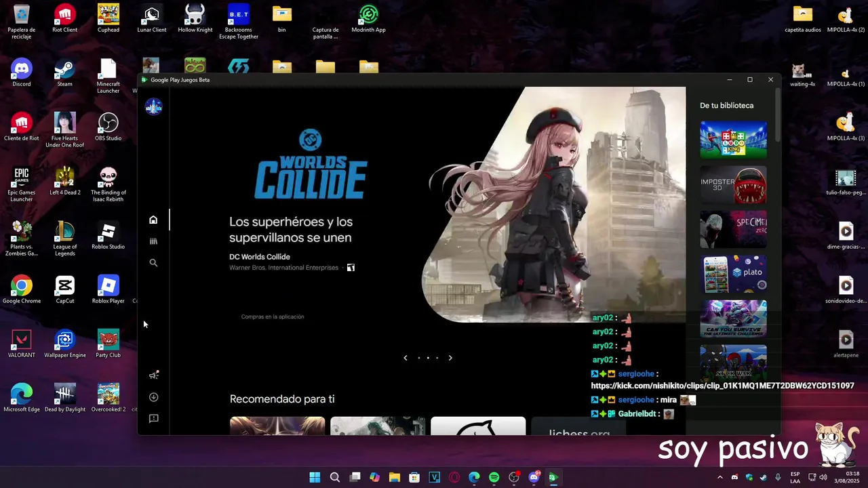Open Epic Games Launcher desktop icon

(22, 184)
